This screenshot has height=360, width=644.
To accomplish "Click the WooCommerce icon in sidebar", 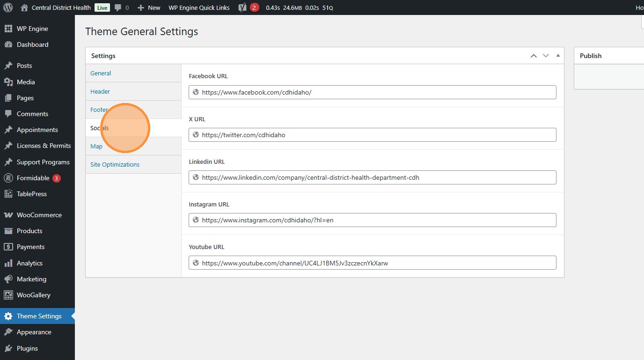I will tap(8, 215).
